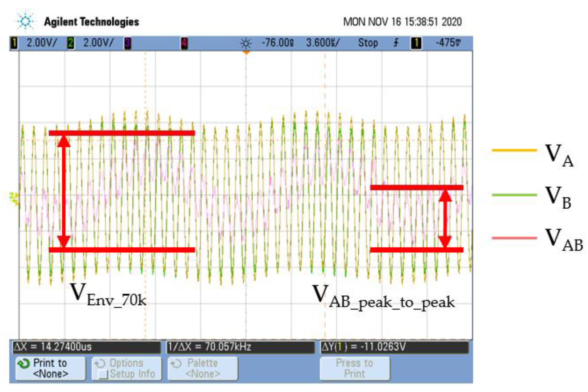The width and height of the screenshot is (588, 392).
Task: Click the Stop acquisition status
Action: tap(368, 43)
